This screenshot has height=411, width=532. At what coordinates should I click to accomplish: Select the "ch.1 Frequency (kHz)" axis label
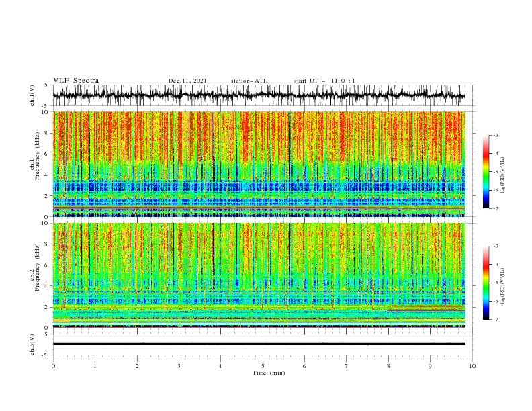[x=35, y=156]
